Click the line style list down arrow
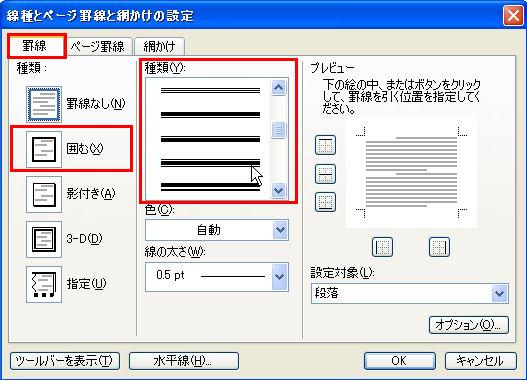Image resolution: width=527 pixels, height=380 pixels. (x=279, y=191)
